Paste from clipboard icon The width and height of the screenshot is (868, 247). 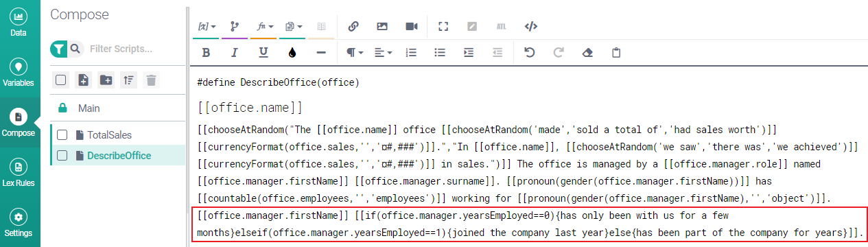pos(616,52)
